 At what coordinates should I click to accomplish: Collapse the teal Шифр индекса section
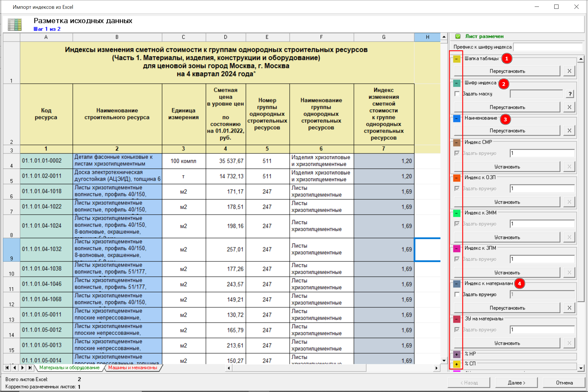pos(456,83)
